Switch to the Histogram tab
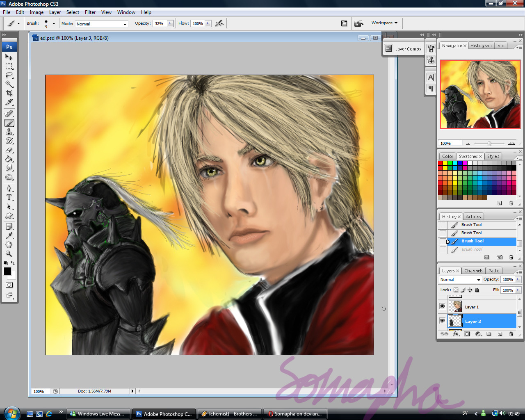The width and height of the screenshot is (525, 420). (481, 46)
